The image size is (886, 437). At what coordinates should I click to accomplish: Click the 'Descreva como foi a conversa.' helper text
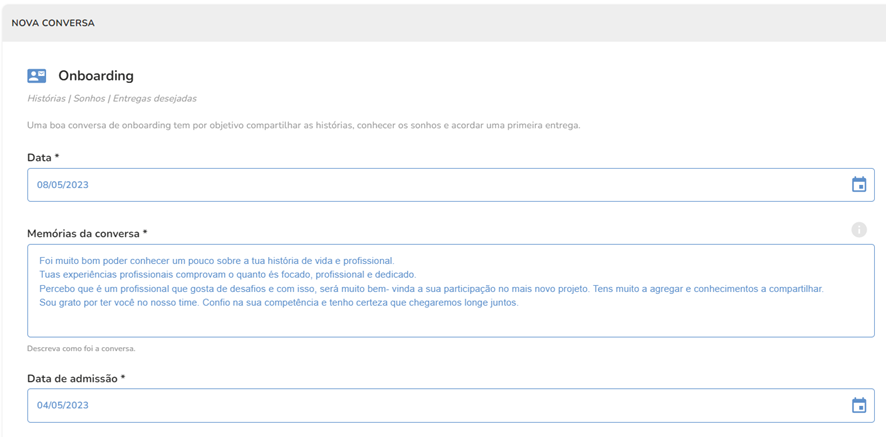pyautogui.click(x=81, y=349)
